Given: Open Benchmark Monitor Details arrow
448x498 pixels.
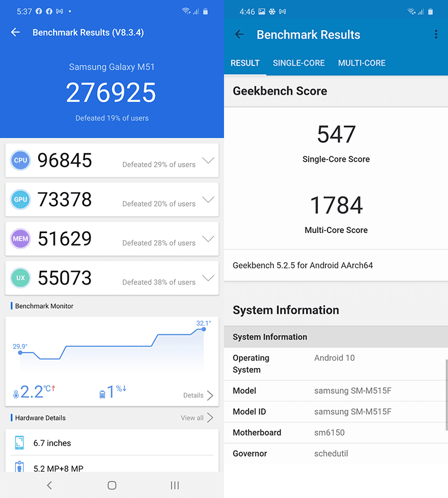Looking at the screenshot, I should (x=210, y=395).
